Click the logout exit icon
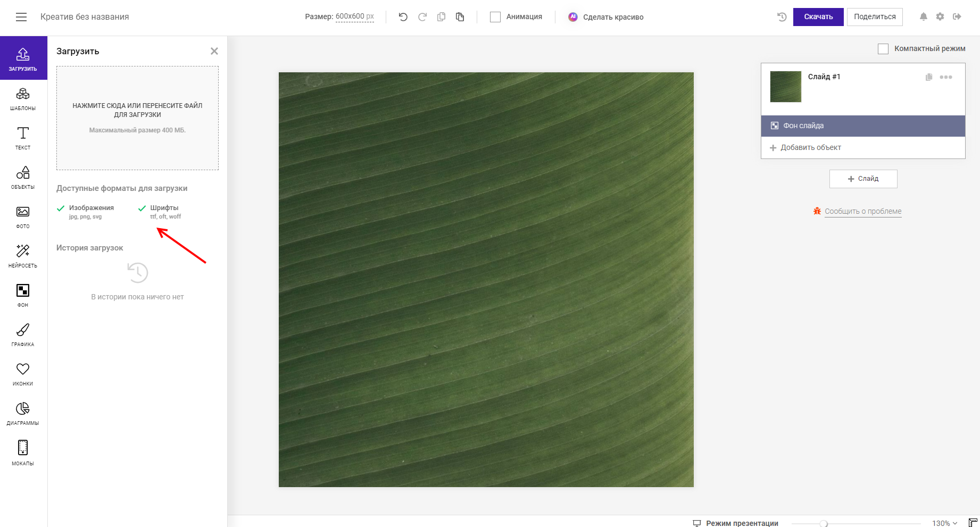 (957, 17)
